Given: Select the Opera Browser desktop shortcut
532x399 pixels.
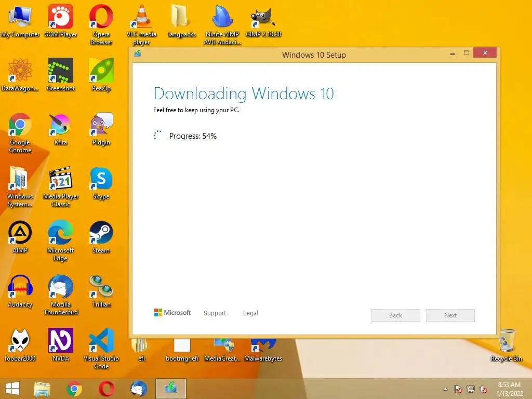Looking at the screenshot, I should point(101,24).
